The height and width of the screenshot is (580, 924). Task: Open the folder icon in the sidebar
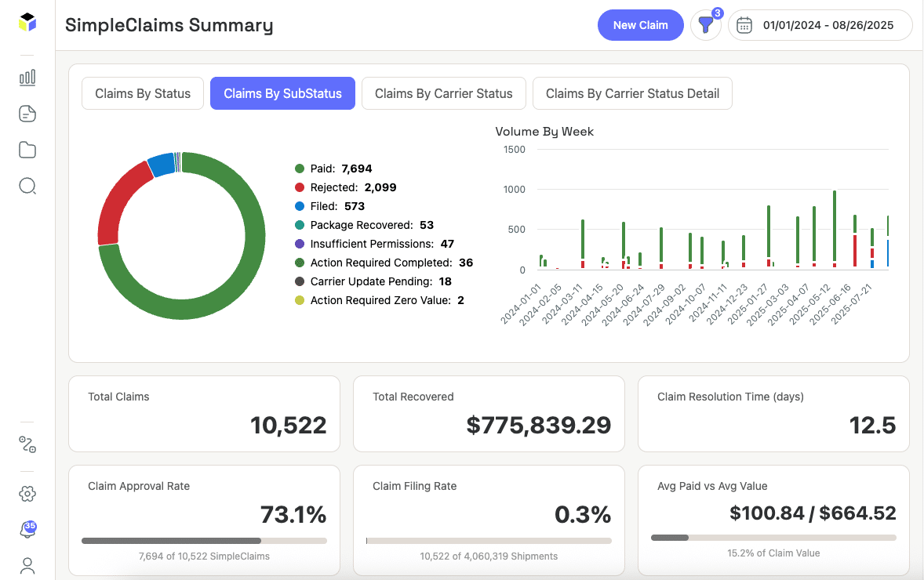point(27,150)
